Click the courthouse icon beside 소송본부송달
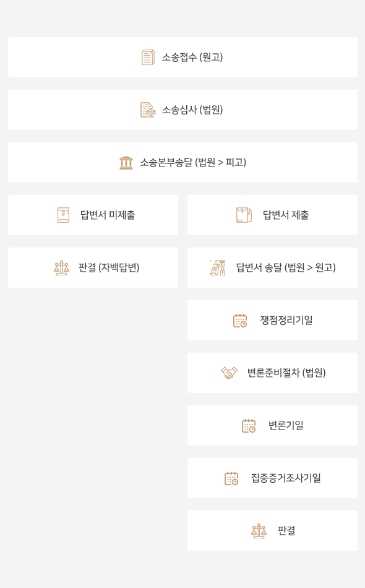The width and height of the screenshot is (365, 588). pos(126,163)
